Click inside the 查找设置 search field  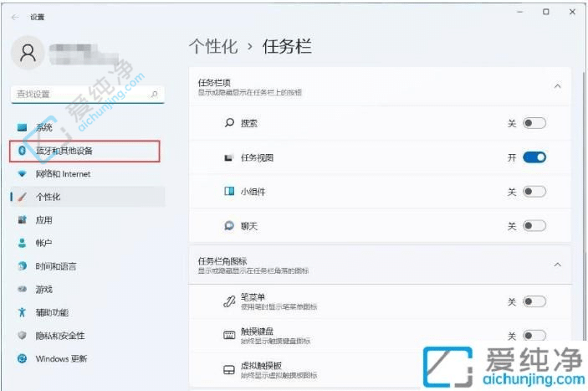(x=88, y=94)
